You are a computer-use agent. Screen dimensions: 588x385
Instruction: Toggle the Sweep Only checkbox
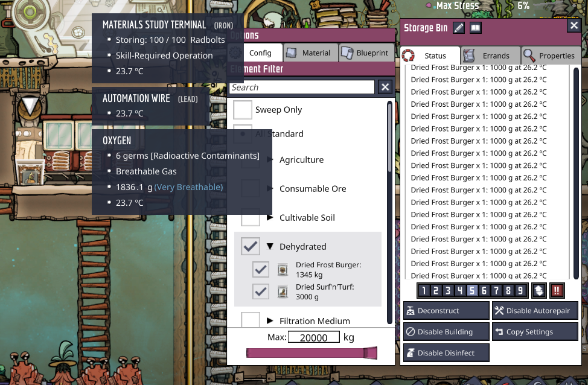click(x=242, y=109)
